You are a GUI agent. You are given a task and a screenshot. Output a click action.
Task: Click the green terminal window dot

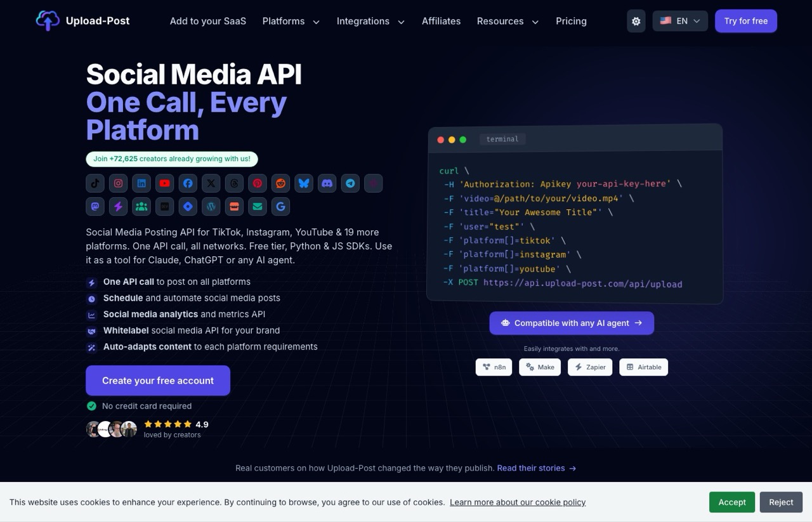(463, 140)
